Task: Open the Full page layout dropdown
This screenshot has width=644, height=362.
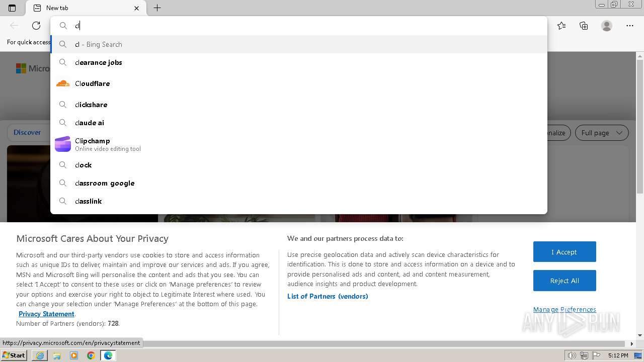Action: [x=602, y=133]
